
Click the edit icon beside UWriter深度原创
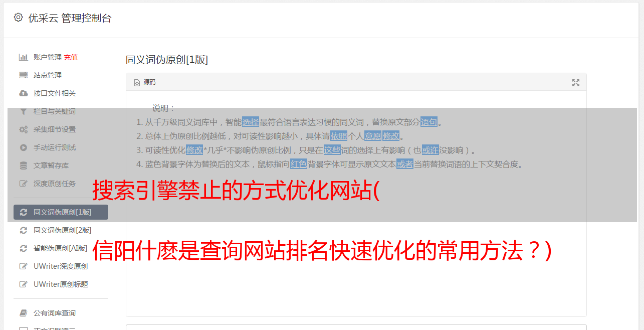[23, 266]
